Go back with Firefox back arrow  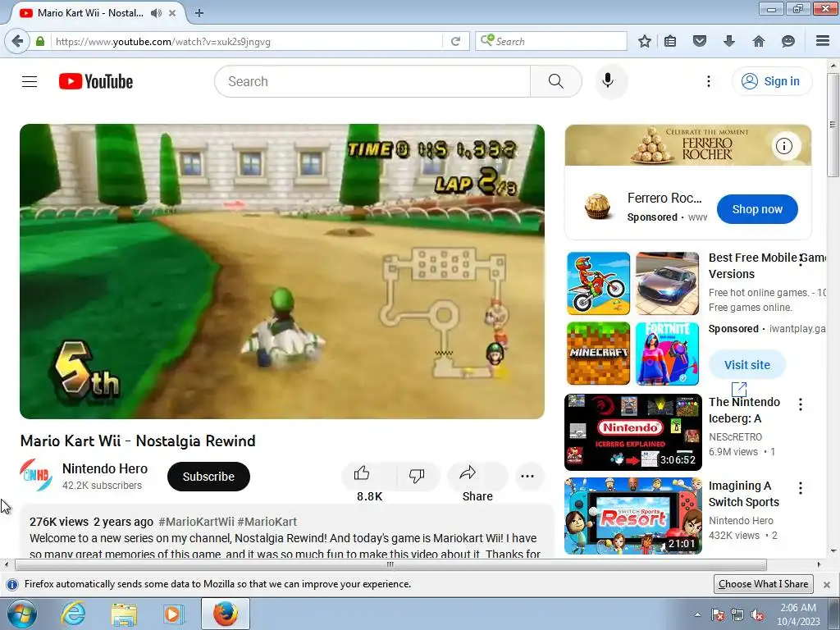point(18,41)
